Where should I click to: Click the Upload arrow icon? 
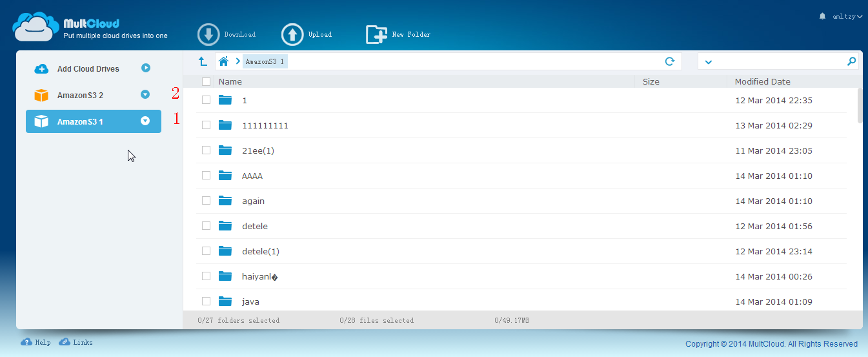point(292,34)
